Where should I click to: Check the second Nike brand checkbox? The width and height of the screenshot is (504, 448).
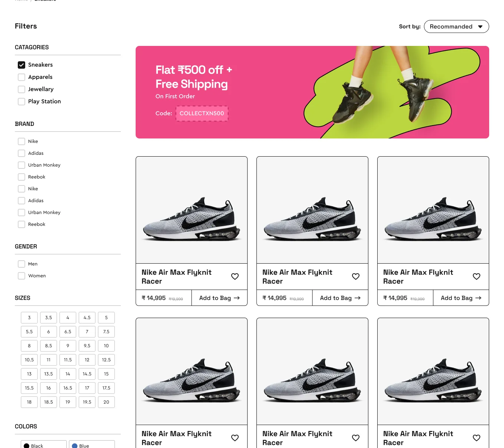(x=21, y=189)
